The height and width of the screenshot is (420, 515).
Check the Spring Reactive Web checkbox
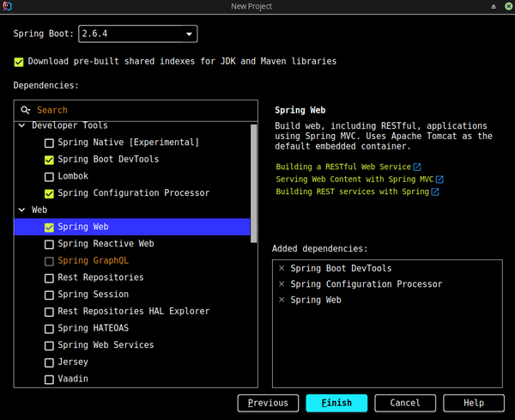[x=49, y=244]
